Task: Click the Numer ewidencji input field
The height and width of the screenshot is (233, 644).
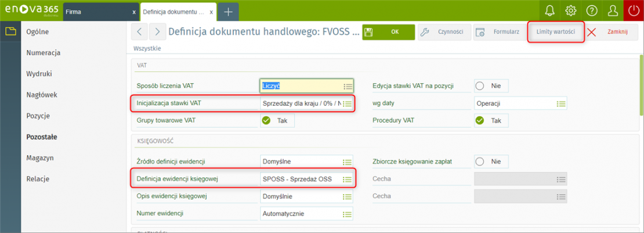Action: click(306, 214)
